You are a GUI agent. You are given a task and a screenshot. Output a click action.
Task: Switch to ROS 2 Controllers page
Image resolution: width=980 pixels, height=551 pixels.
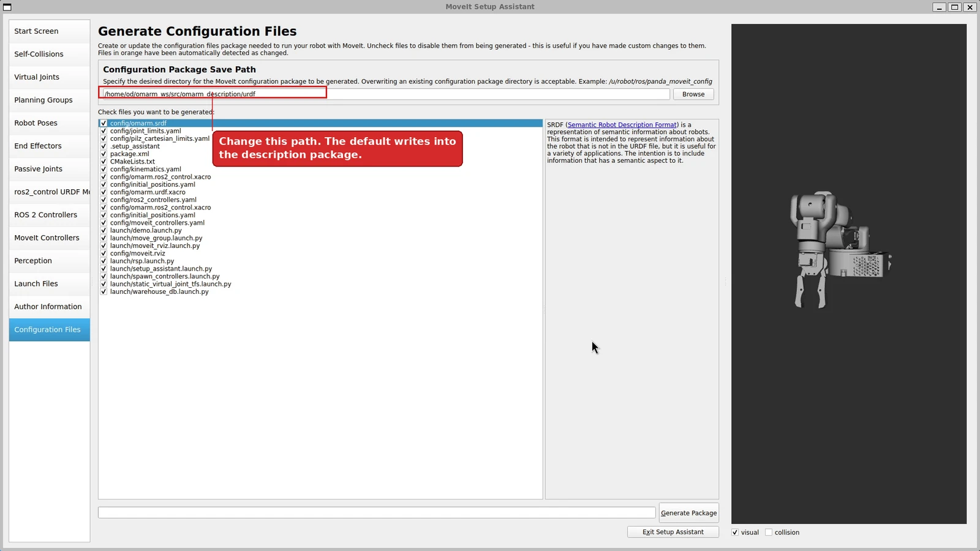[x=49, y=215]
